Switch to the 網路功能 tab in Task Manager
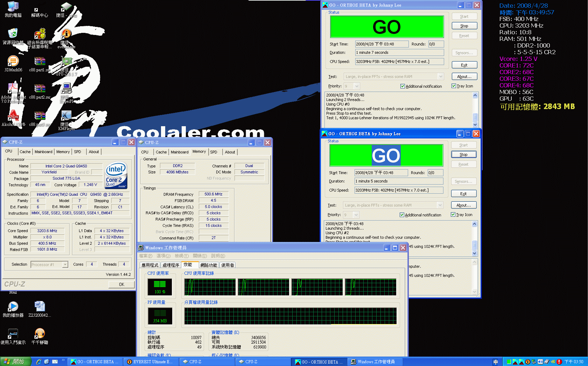The image size is (588, 366). coord(209,265)
